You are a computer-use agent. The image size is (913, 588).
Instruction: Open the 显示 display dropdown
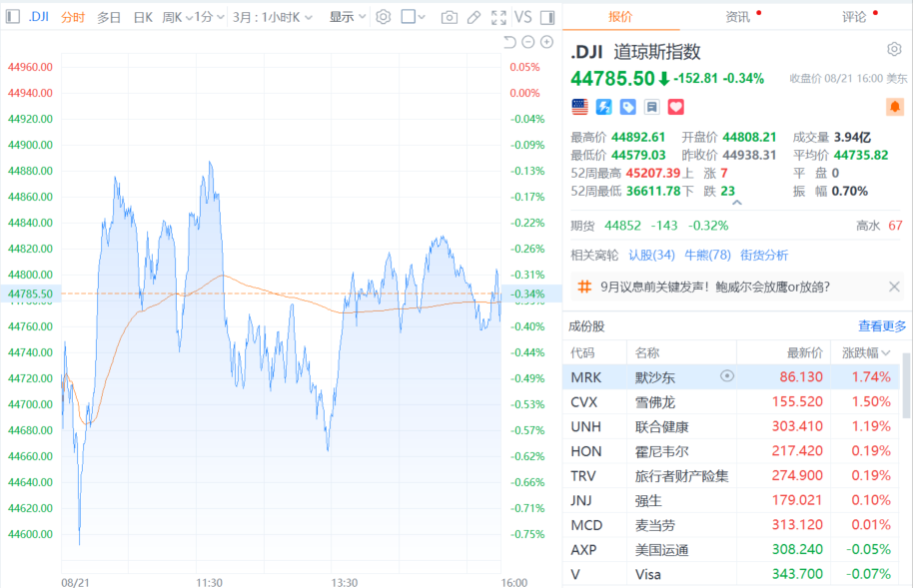347,17
